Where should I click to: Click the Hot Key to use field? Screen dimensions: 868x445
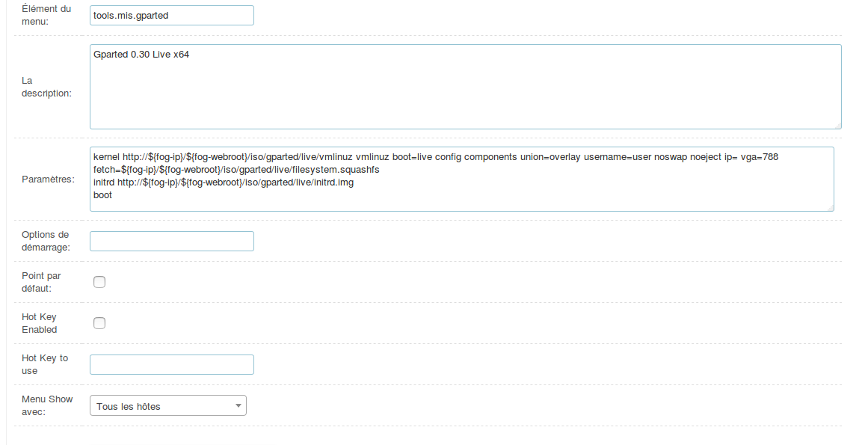click(172, 365)
